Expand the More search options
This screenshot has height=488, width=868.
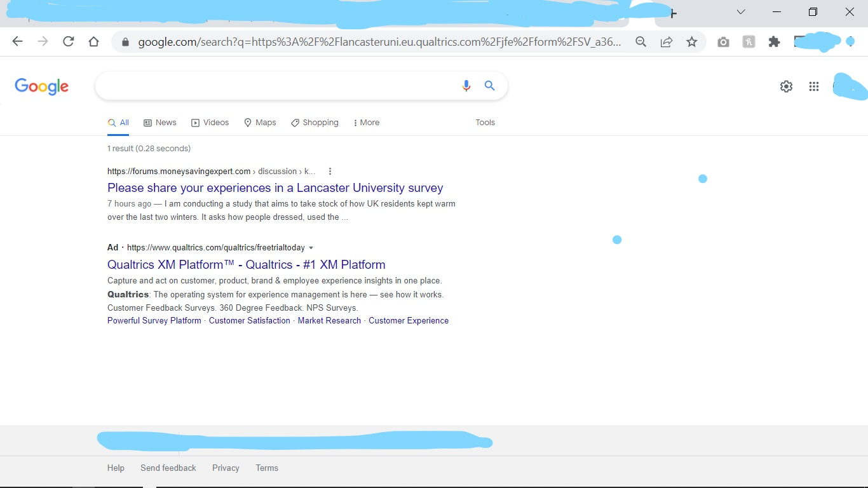pyautogui.click(x=366, y=123)
